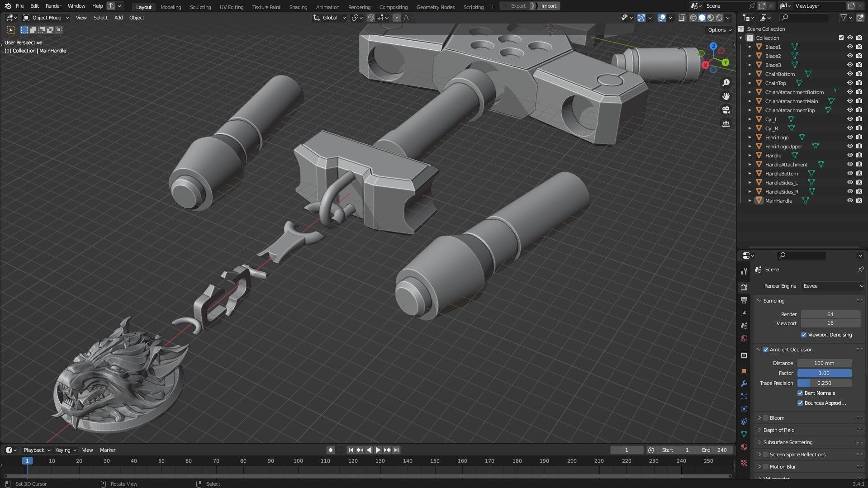This screenshot has width=868, height=488.
Task: Open the Render Engine Eevee dropdown
Action: 833,286
